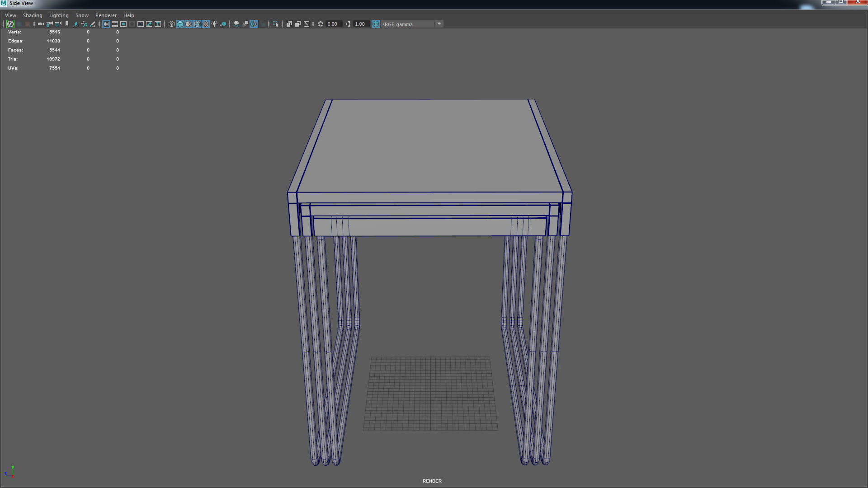Click the Isolate Select icon

276,24
